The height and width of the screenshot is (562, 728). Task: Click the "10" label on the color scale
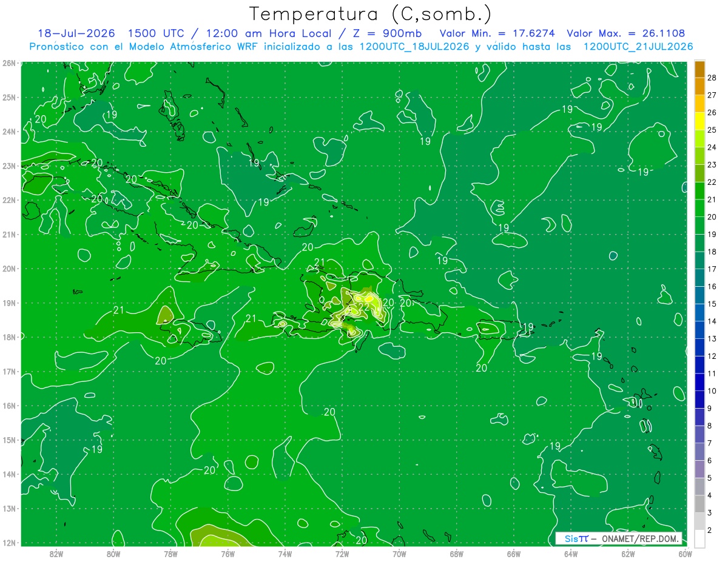713,391
